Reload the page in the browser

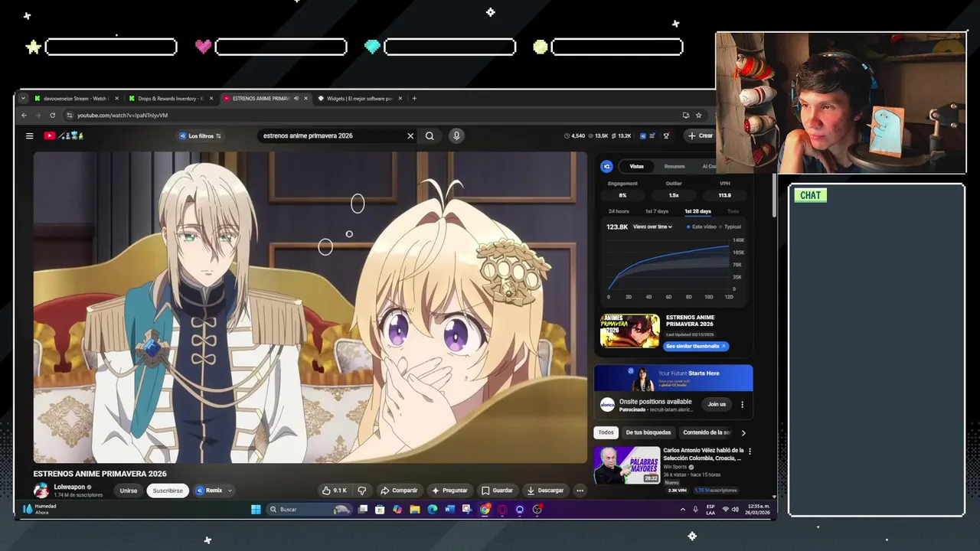52,116
